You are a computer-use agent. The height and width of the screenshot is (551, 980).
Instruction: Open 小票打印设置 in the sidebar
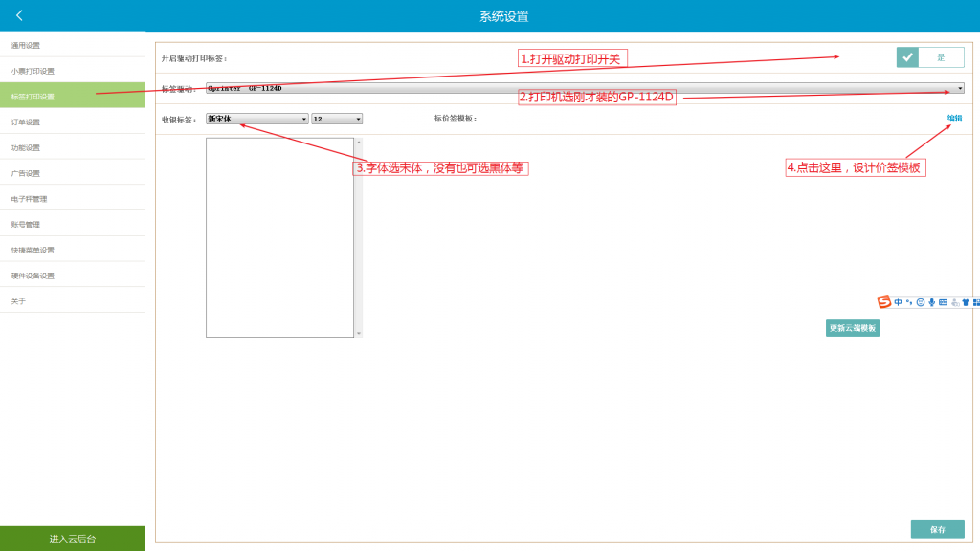(73, 71)
